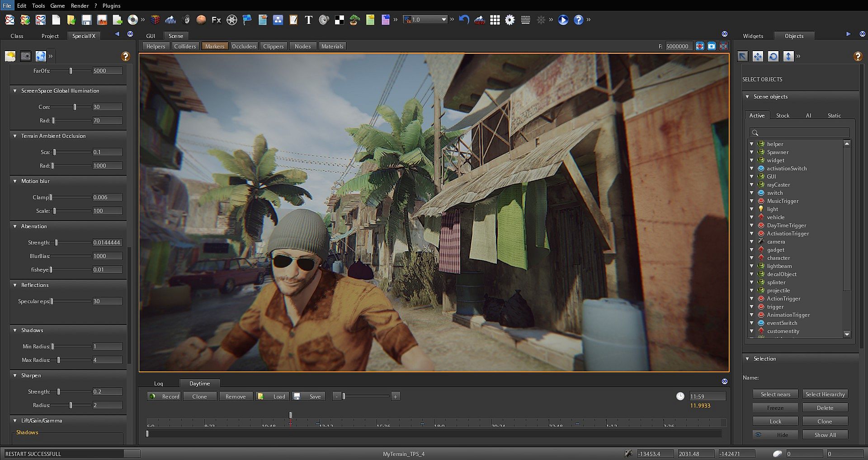Click the Fx effects toolbar icon

point(216,20)
